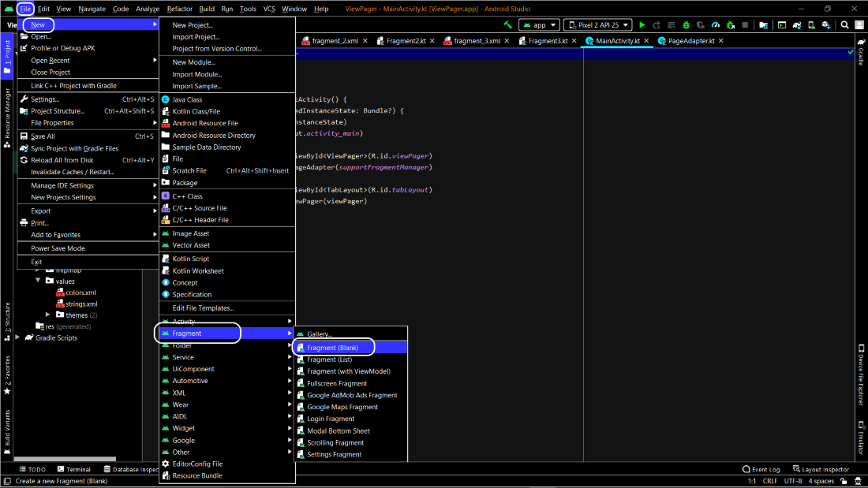Expand the Activity submenu
This screenshot has height=488, width=868.
coord(227,322)
